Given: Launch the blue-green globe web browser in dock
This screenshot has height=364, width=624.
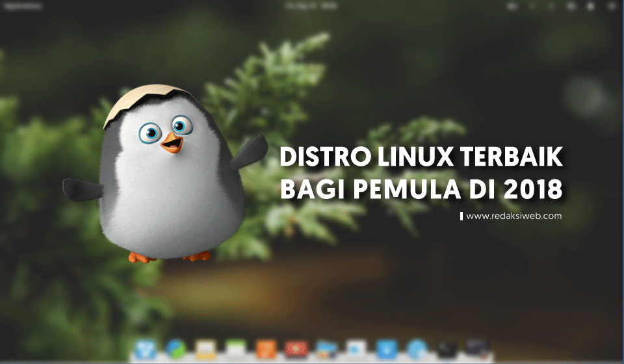Looking at the screenshot, I should click(175, 349).
